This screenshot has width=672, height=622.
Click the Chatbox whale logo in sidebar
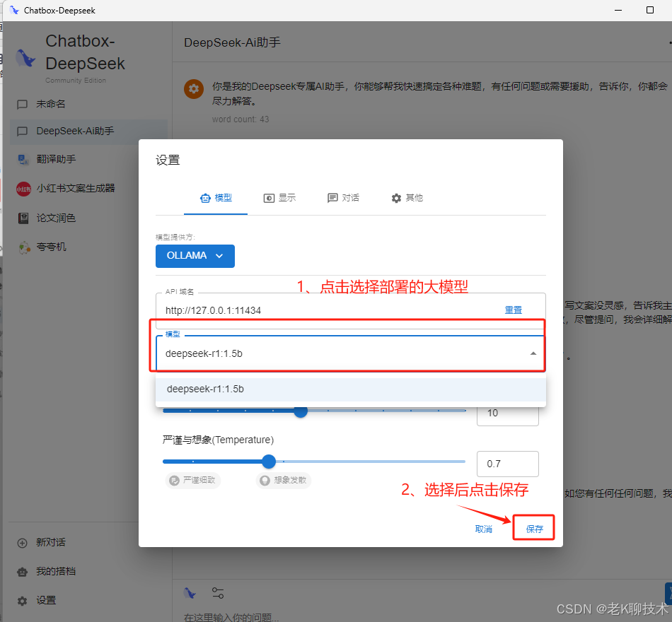(x=25, y=58)
